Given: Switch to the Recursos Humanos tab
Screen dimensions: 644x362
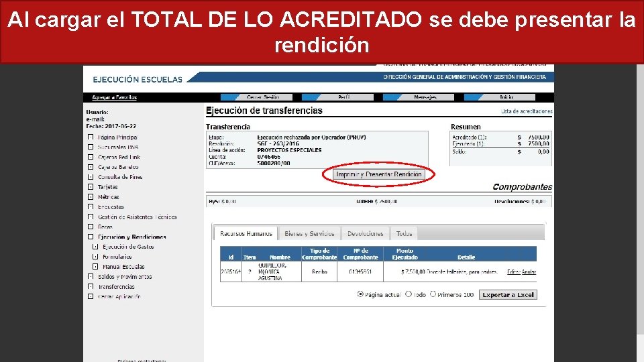Looking at the screenshot, I should (x=246, y=233).
